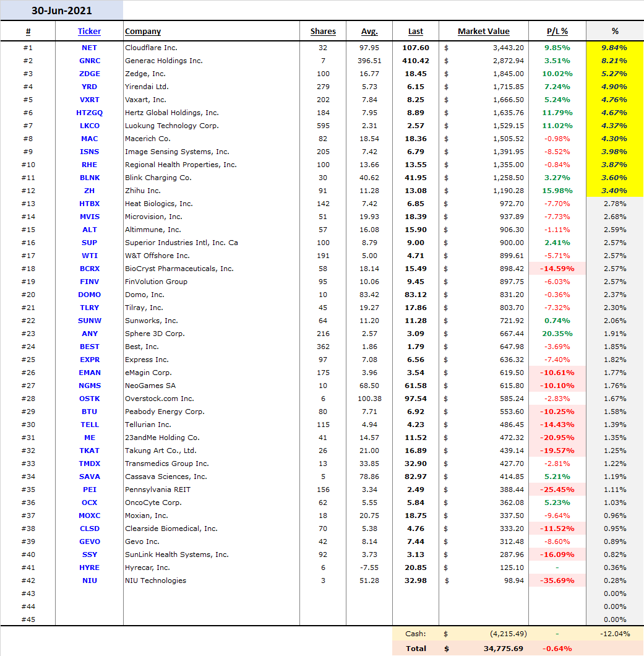Click the -20.95% loss cell
Viewport: 644px width, 656px height.
point(557,437)
